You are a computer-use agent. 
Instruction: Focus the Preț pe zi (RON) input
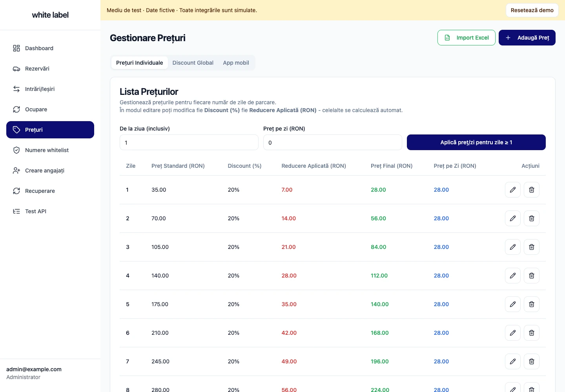pos(333,142)
